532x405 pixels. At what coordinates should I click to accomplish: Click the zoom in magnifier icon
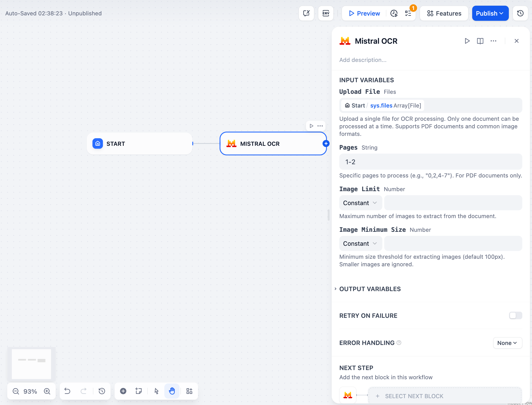pyautogui.click(x=47, y=391)
